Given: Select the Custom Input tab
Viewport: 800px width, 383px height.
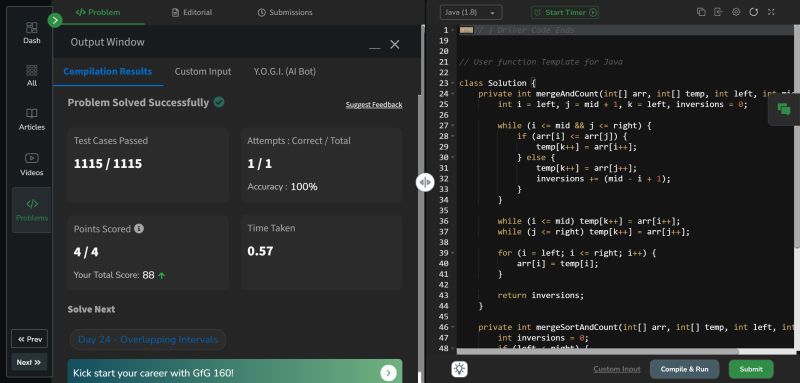Looking at the screenshot, I should coord(203,71).
